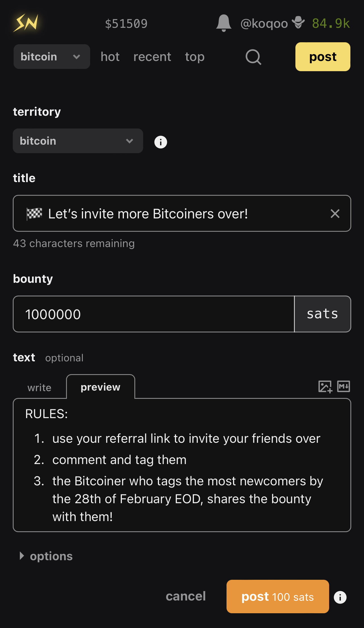Click cancel to discard the post
The image size is (364, 628).
[x=186, y=596]
